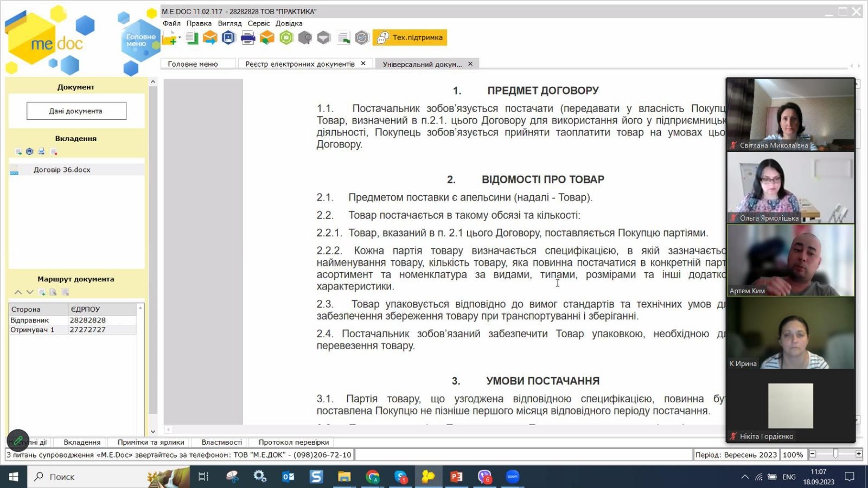Open the Довідка menu
Viewport: 868px width, 488px height.
pos(289,23)
